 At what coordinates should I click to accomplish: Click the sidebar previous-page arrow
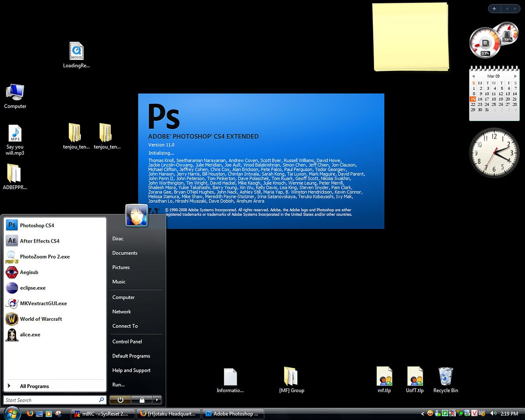point(507,9)
